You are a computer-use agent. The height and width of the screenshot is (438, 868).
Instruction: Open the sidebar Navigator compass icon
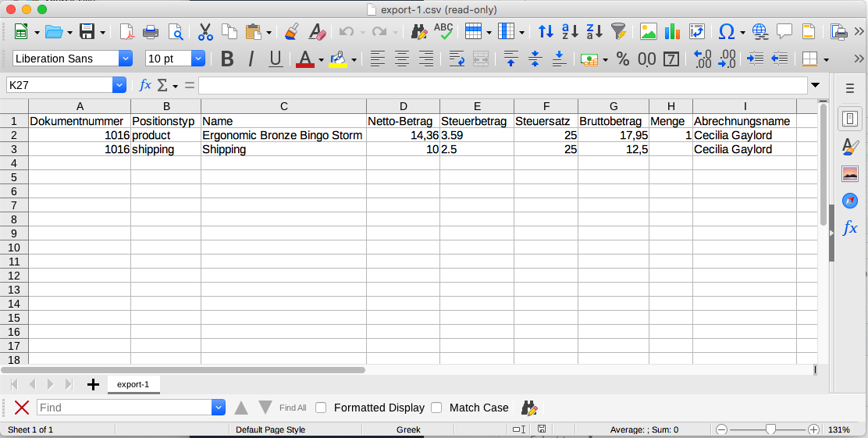(x=850, y=201)
